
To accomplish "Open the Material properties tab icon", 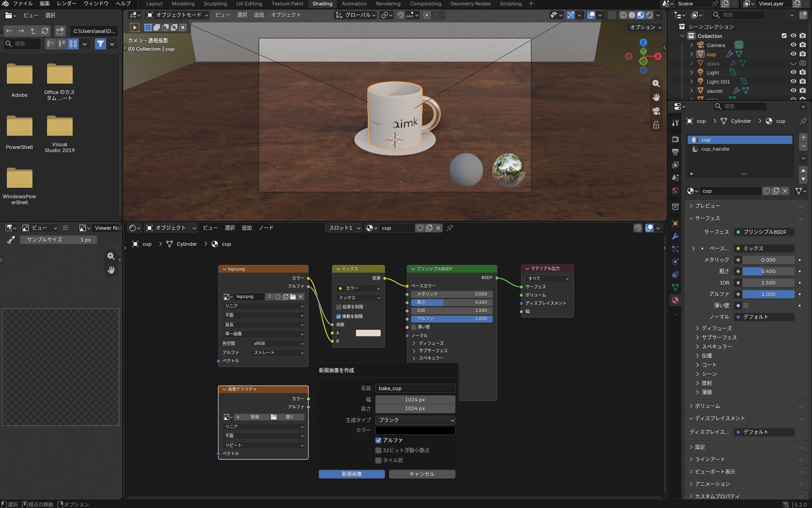I will pos(676,300).
